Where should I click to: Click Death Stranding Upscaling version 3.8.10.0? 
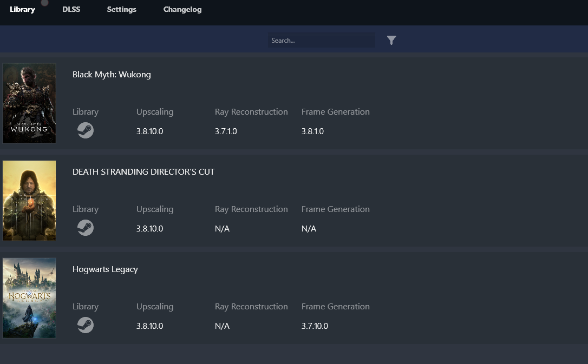coord(149,228)
